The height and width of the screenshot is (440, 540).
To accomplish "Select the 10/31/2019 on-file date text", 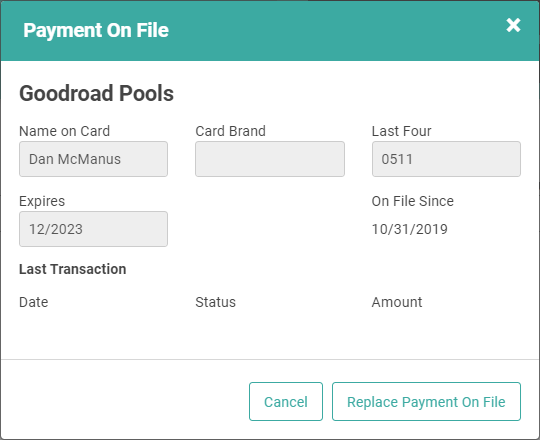I will point(410,229).
